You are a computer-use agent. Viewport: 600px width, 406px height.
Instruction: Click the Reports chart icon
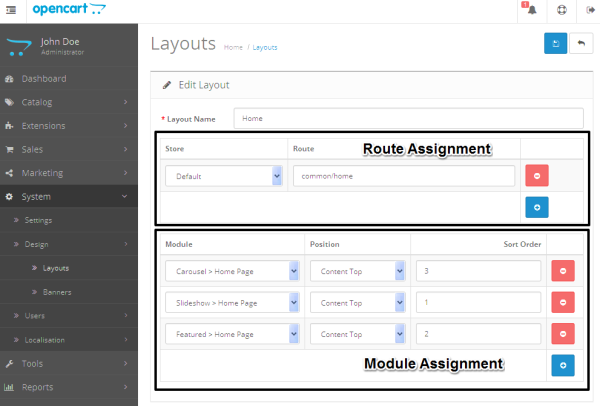9,387
